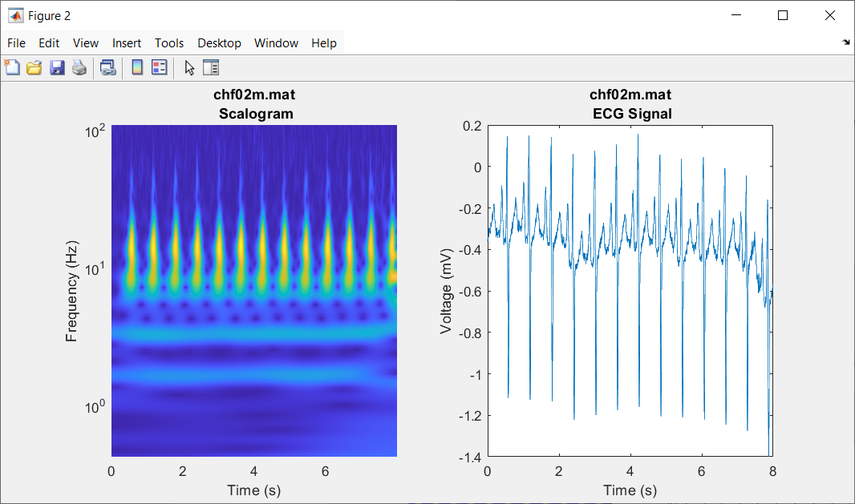Click the ECG Signal plot title
This screenshot has width=855, height=504.
[631, 104]
